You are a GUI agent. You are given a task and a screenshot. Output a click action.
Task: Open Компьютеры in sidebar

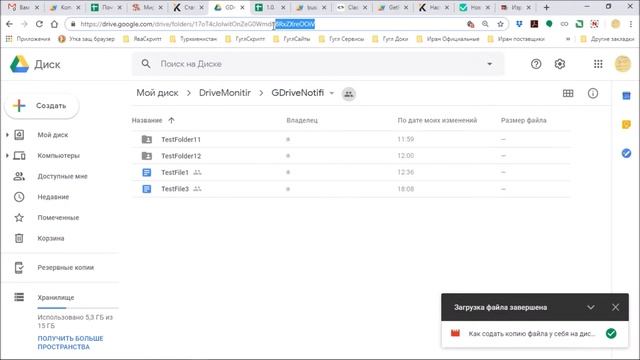click(x=58, y=156)
